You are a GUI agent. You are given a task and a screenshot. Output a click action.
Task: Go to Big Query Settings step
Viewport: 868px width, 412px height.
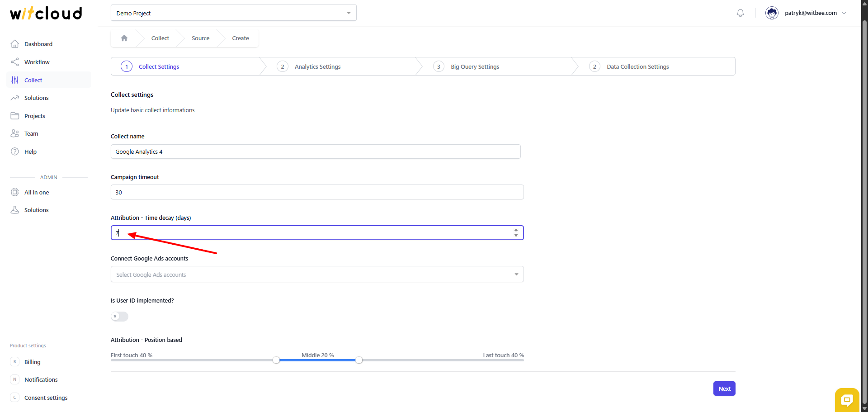click(475, 67)
